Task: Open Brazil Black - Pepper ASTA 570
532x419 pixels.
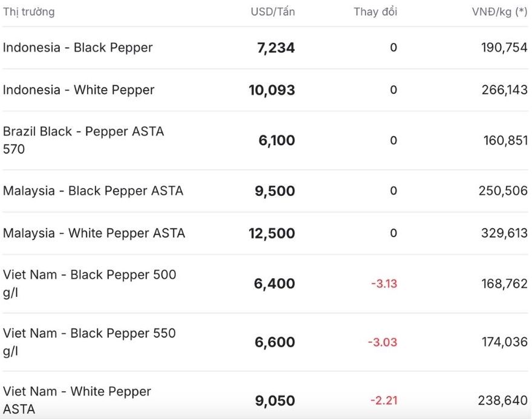Action: (83, 140)
